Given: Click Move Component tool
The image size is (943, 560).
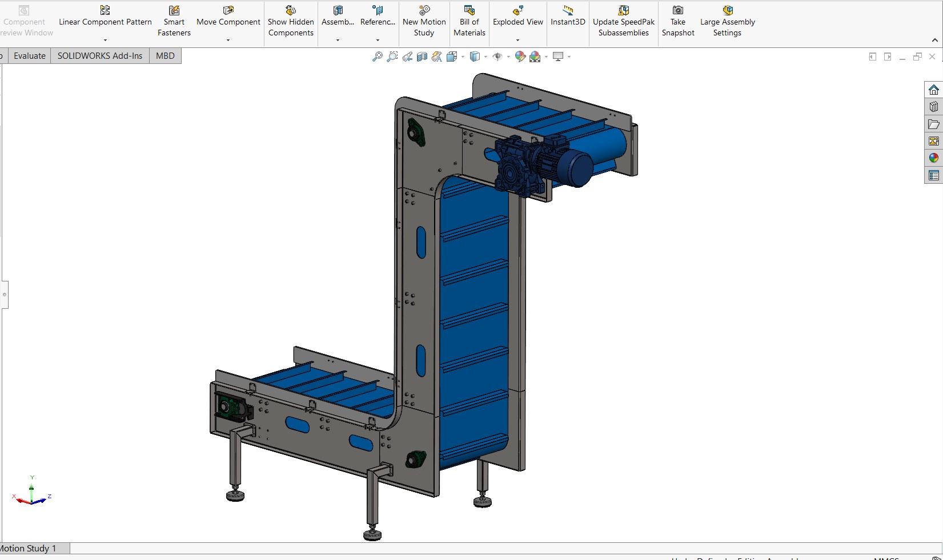Looking at the screenshot, I should click(x=228, y=16).
